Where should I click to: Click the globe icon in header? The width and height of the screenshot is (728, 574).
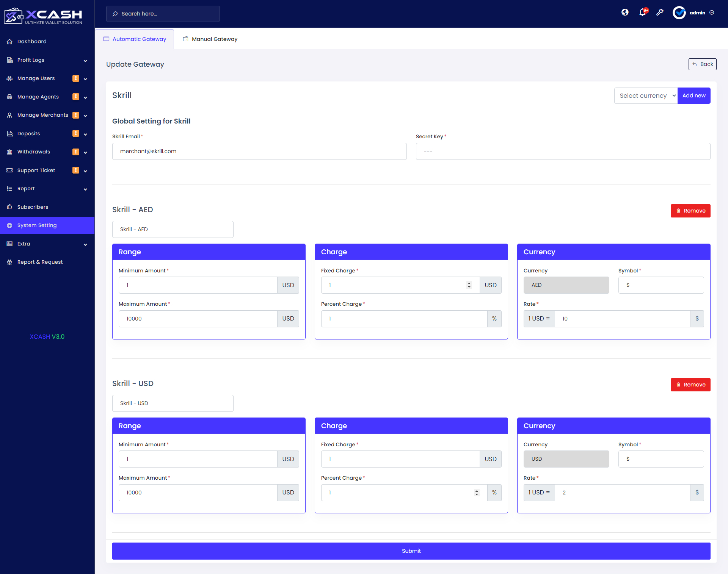pos(625,13)
